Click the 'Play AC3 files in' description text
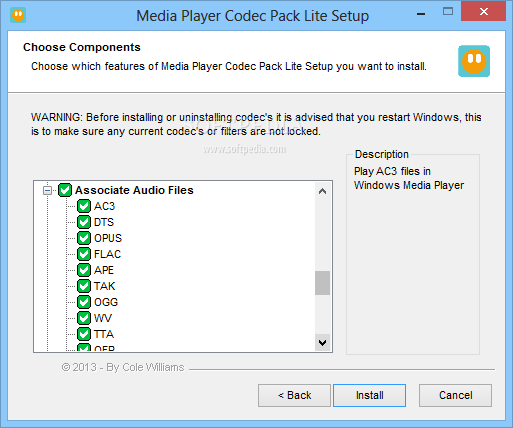The image size is (513, 428). click(392, 171)
